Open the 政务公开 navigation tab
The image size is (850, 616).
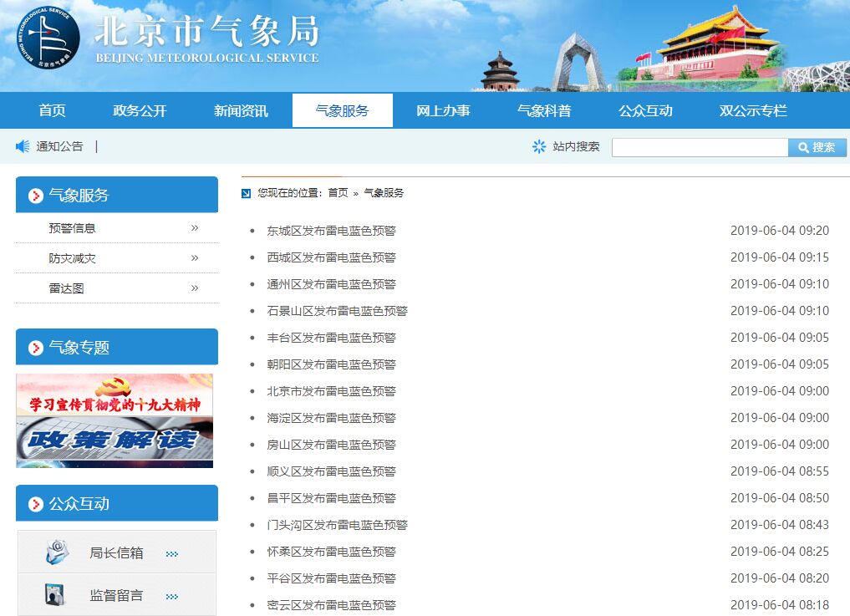(140, 110)
